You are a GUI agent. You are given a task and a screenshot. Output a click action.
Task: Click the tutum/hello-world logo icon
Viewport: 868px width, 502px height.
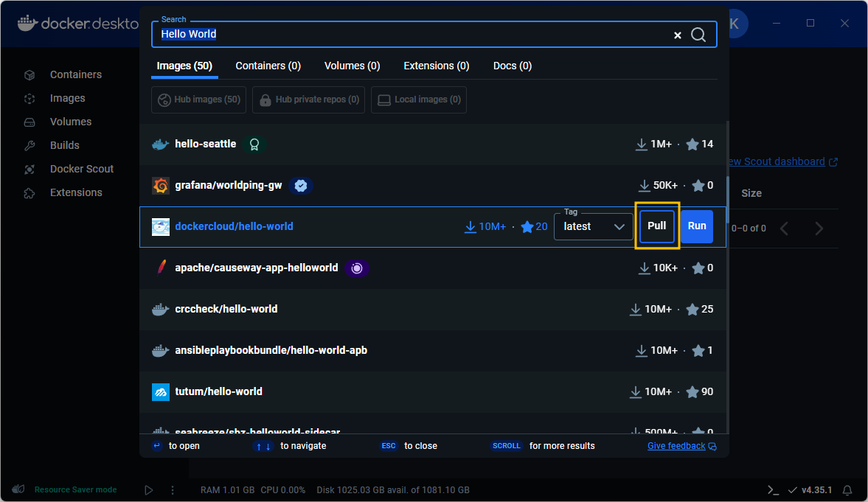click(x=161, y=392)
